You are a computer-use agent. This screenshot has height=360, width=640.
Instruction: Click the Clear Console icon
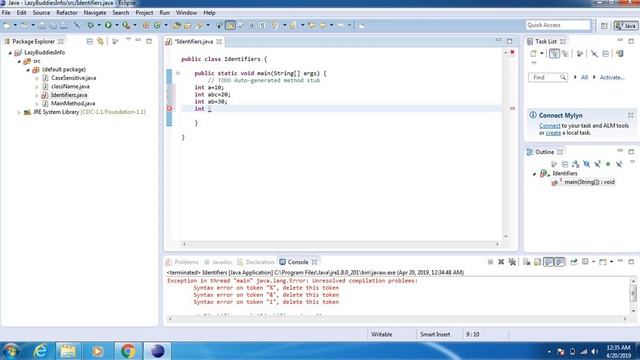tap(527, 262)
